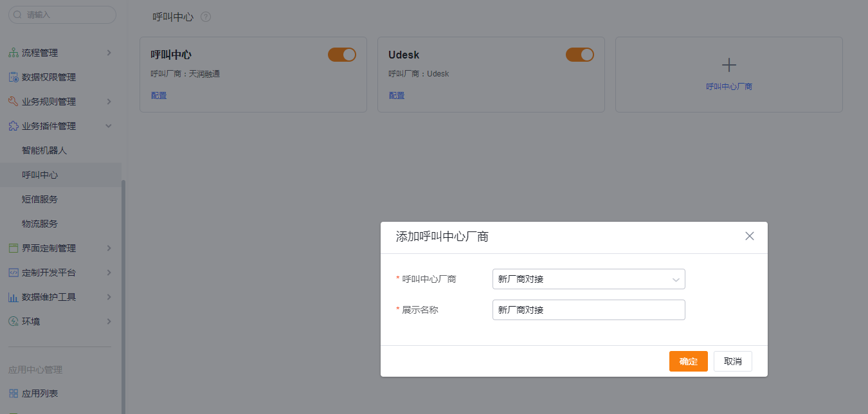Click the plus icon to add 呼叫中心厂商
The width and height of the screenshot is (868, 414).
tap(729, 65)
